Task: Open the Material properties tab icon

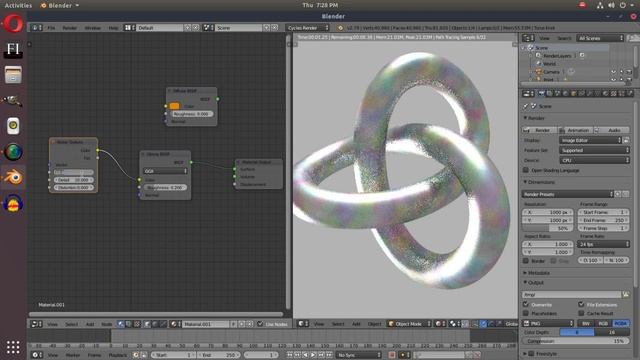Action: tap(605, 94)
